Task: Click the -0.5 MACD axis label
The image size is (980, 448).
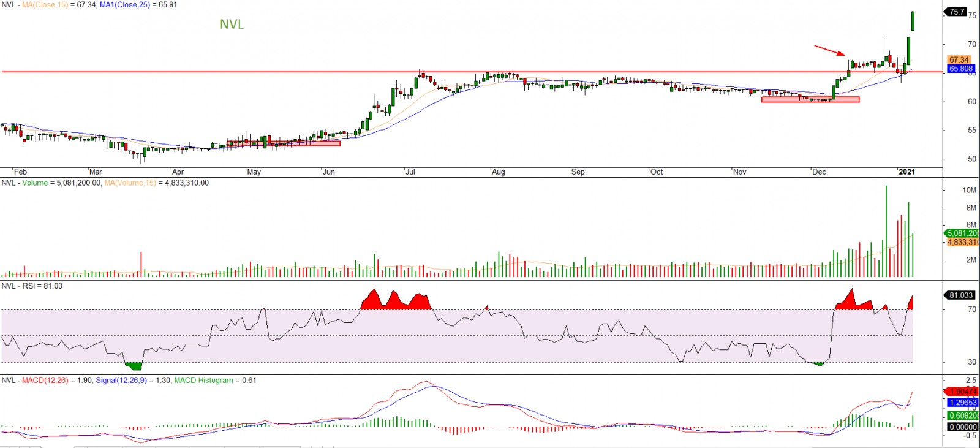Action: click(970, 436)
